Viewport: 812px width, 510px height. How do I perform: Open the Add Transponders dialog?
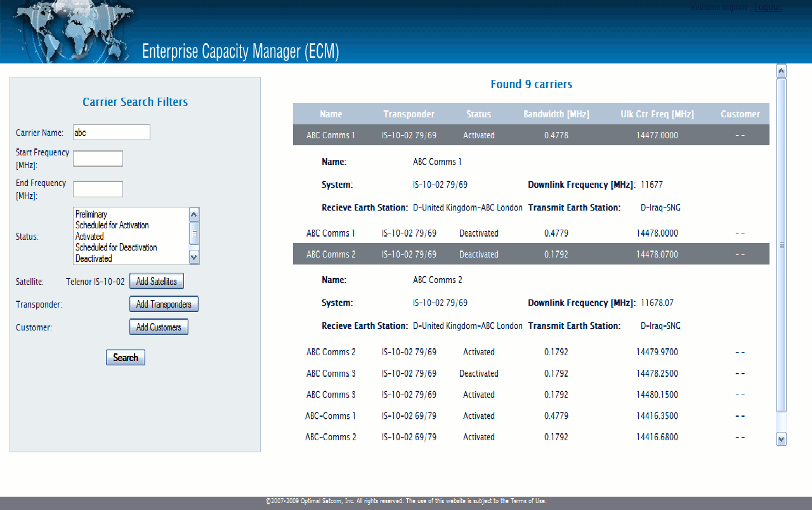coord(164,304)
